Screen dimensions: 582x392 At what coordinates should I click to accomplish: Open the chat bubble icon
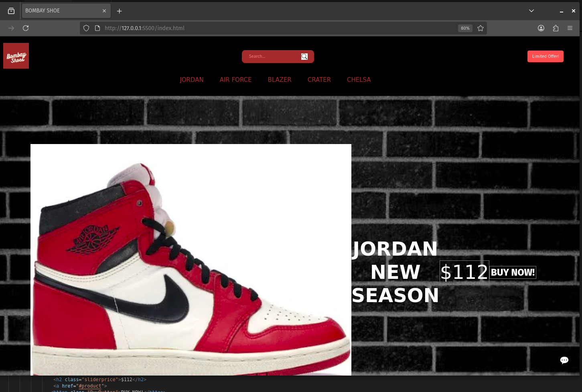pos(564,360)
